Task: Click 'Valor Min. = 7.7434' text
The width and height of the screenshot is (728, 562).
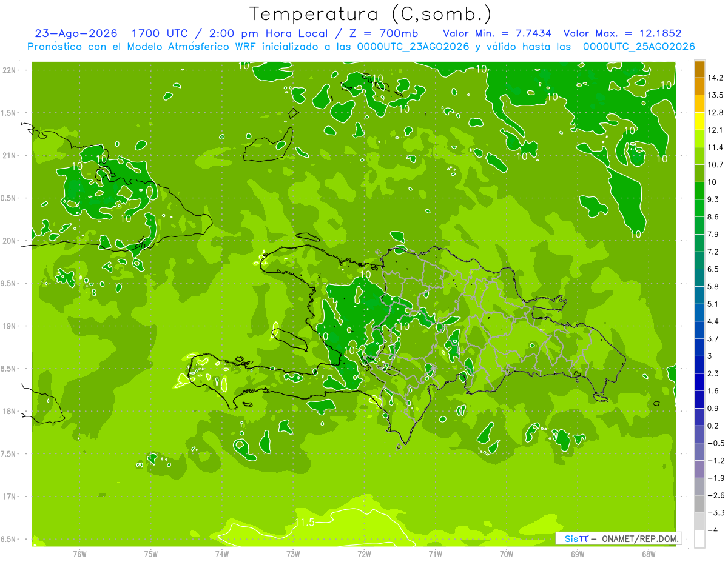Action: pos(499,33)
